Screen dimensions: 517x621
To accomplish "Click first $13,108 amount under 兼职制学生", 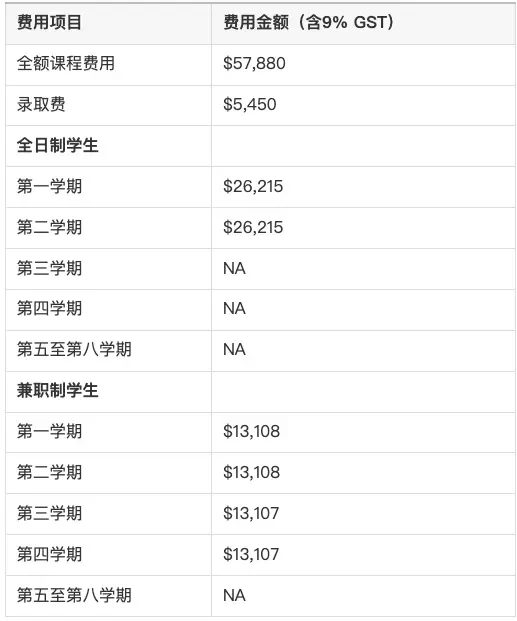I will pos(251,431).
